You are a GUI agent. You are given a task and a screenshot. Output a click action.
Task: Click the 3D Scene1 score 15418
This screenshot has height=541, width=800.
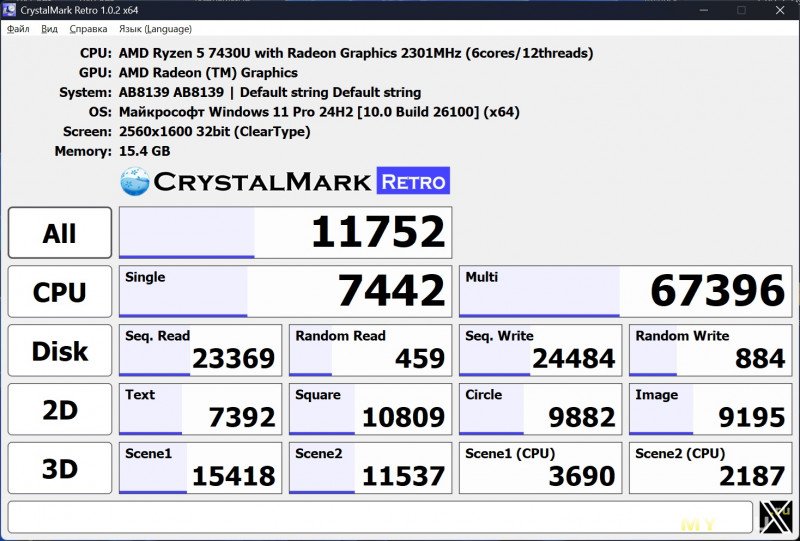200,468
